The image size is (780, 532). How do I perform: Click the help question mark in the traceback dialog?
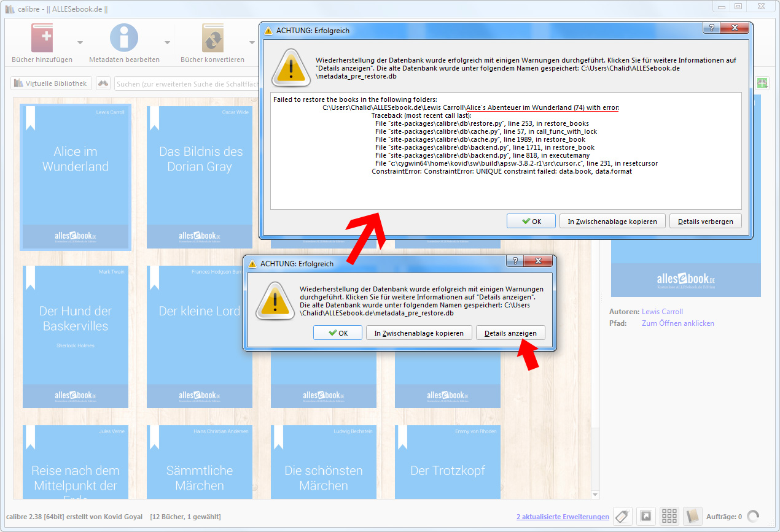tap(710, 29)
